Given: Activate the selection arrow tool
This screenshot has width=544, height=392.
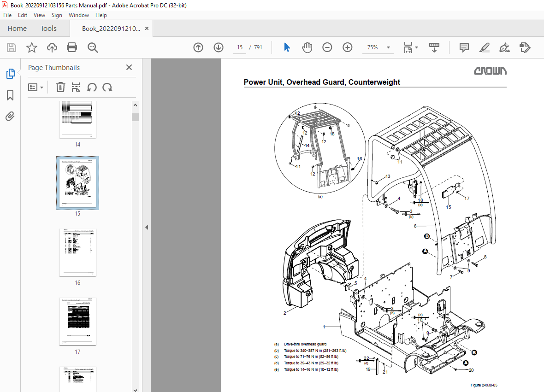Looking at the screenshot, I should pyautogui.click(x=287, y=47).
